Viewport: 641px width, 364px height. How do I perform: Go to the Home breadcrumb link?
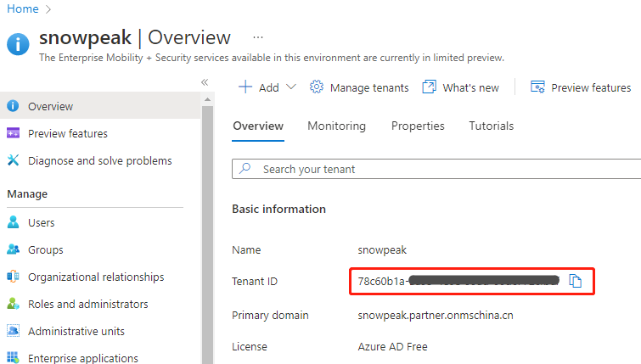23,9
